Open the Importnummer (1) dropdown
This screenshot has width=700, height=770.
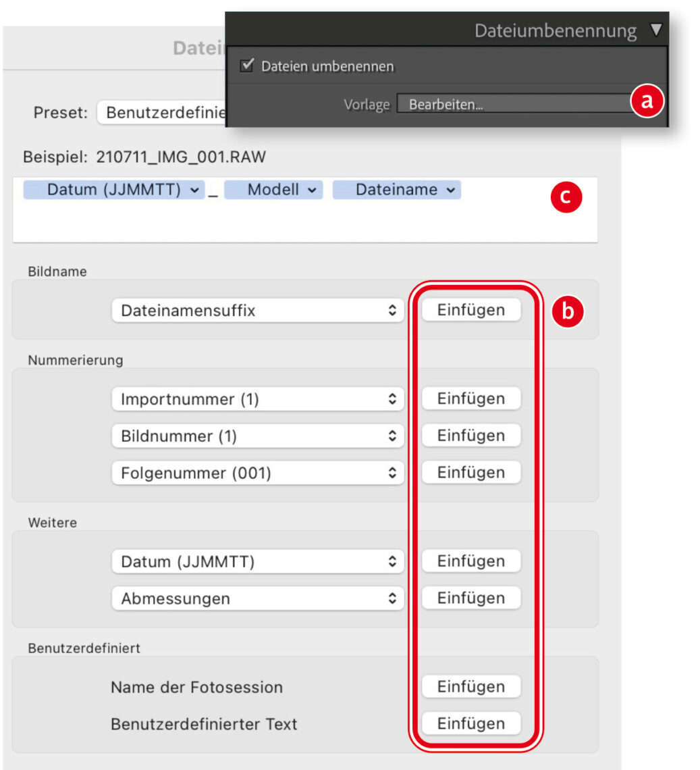[257, 399]
